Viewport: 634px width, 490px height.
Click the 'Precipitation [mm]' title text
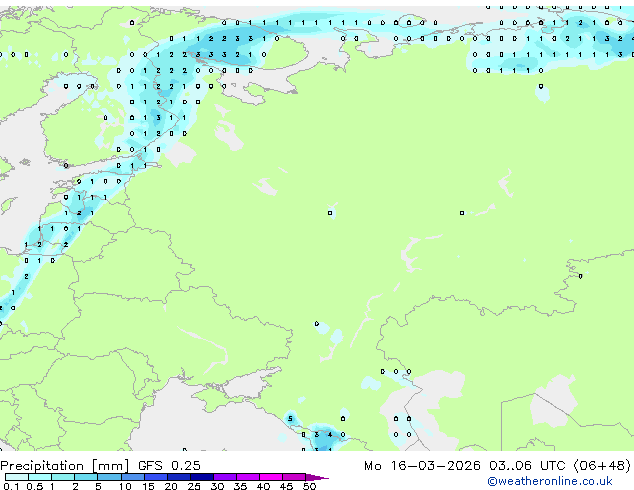tap(65, 466)
